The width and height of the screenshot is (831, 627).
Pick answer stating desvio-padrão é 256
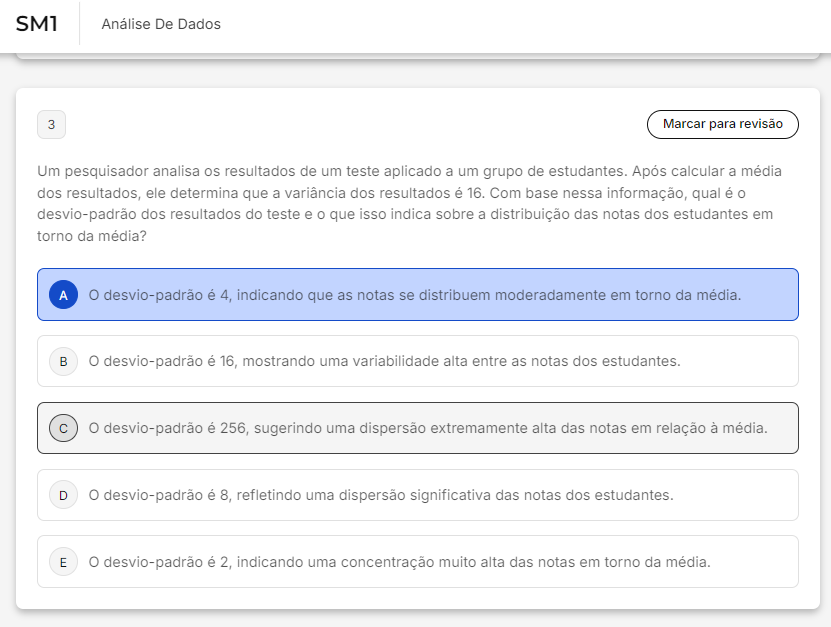pyautogui.click(x=428, y=428)
